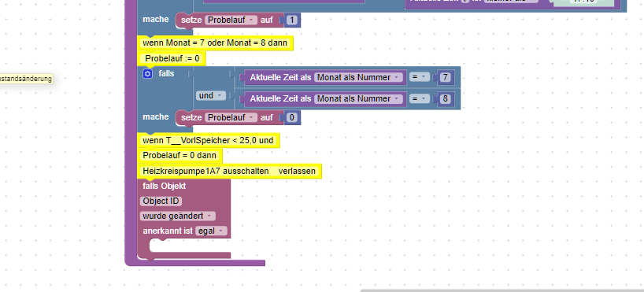
Task: Select the number field containing 1
Action: pos(291,20)
